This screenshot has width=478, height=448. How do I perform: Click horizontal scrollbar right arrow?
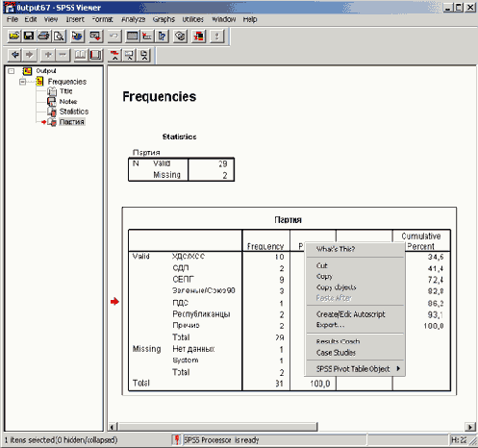tap(470, 427)
